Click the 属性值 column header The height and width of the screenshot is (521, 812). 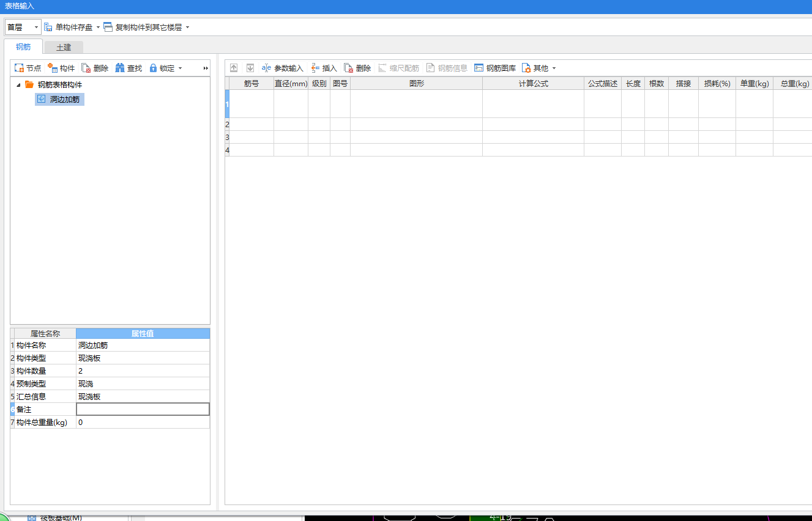pos(143,333)
